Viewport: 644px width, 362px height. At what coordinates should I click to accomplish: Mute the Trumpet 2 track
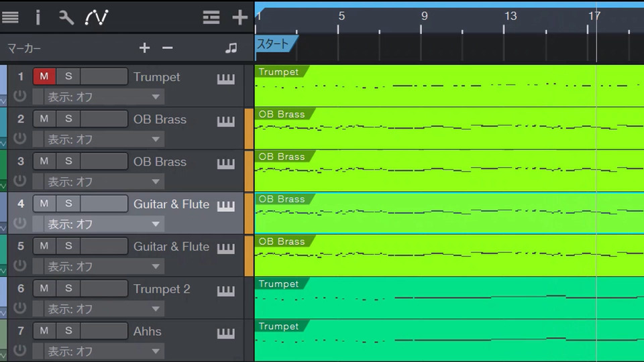click(x=44, y=288)
